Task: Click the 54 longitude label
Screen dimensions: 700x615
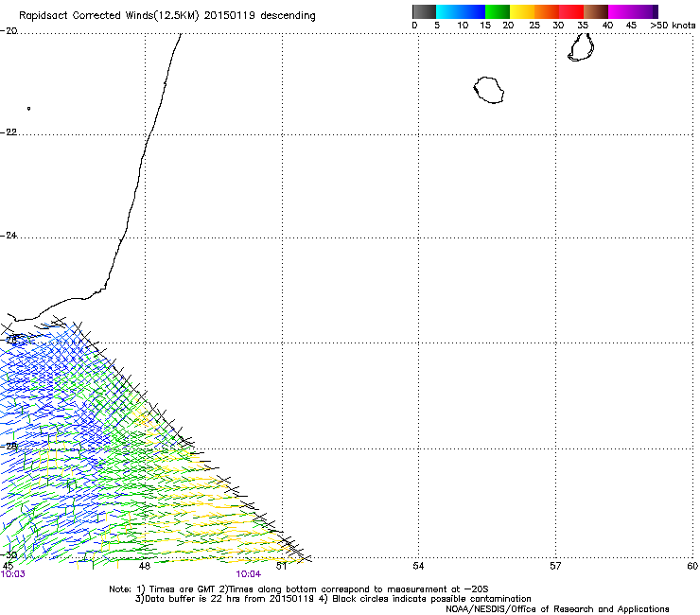Action: tap(418, 566)
